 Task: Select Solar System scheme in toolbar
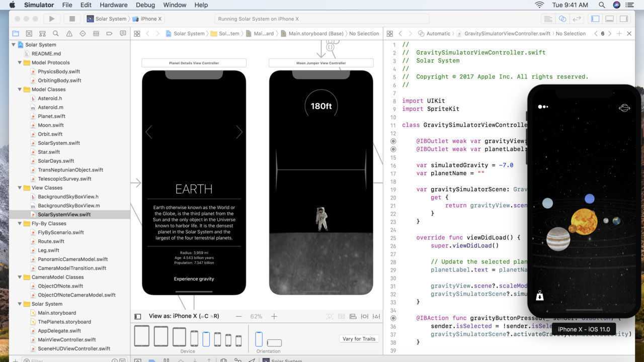click(107, 19)
